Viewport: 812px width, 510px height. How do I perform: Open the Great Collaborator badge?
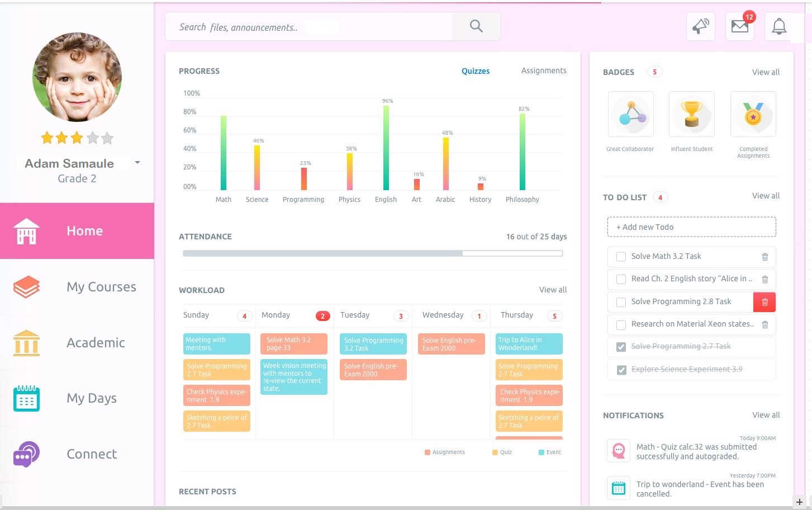pyautogui.click(x=631, y=114)
